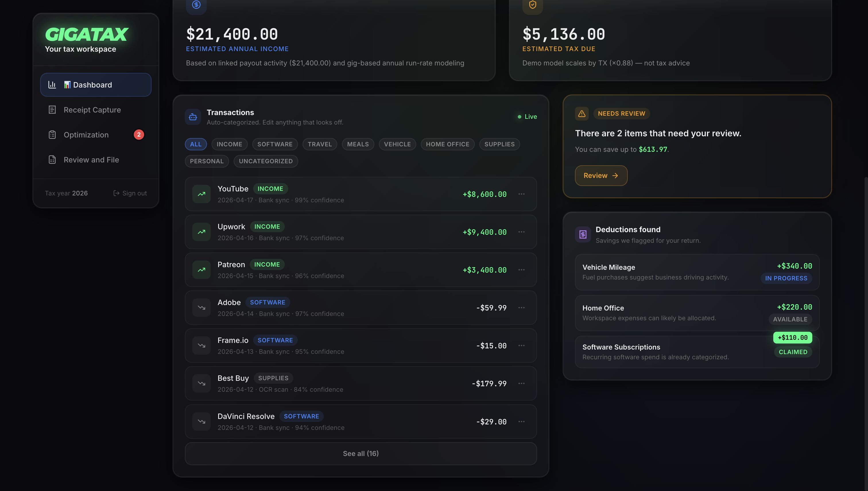Open the more options menu for Upwork
Image resolution: width=868 pixels, height=491 pixels.
(x=521, y=232)
